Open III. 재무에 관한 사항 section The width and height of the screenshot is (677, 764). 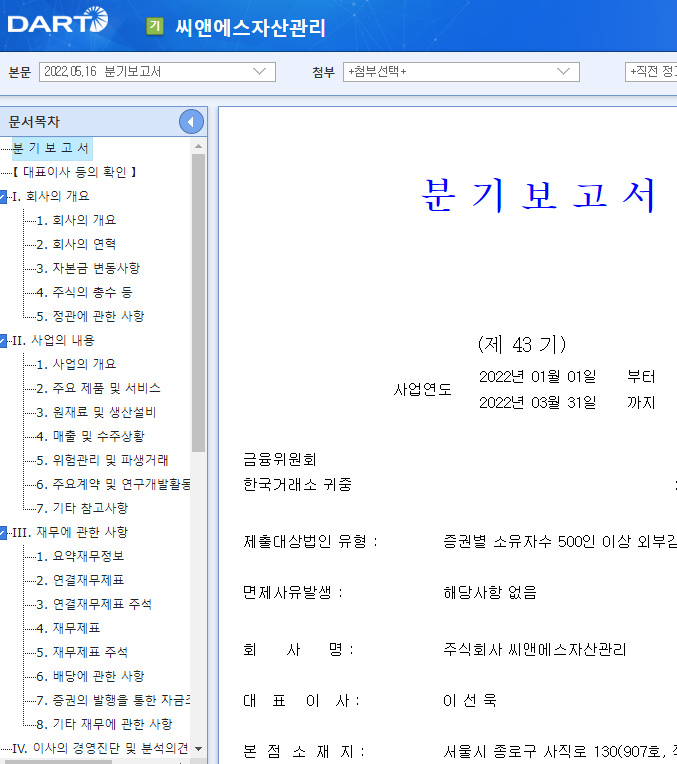[70, 532]
